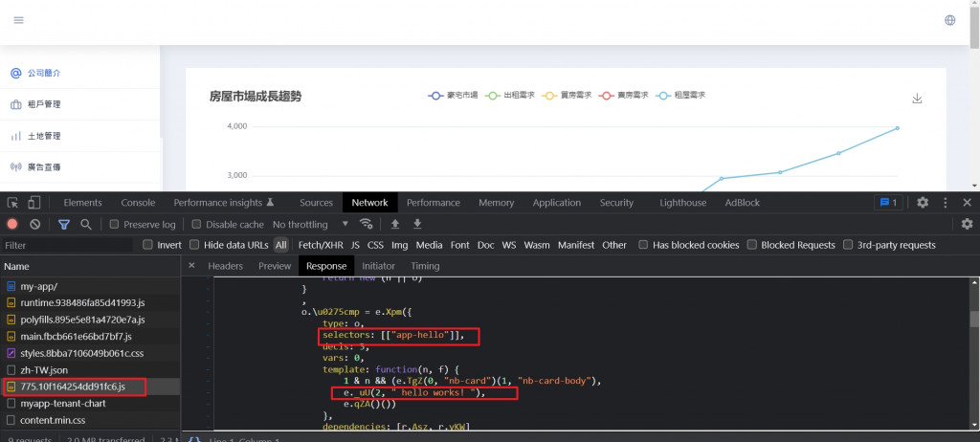Switch to the Timing tab
Viewport: 980px width, 442px height.
point(425,266)
